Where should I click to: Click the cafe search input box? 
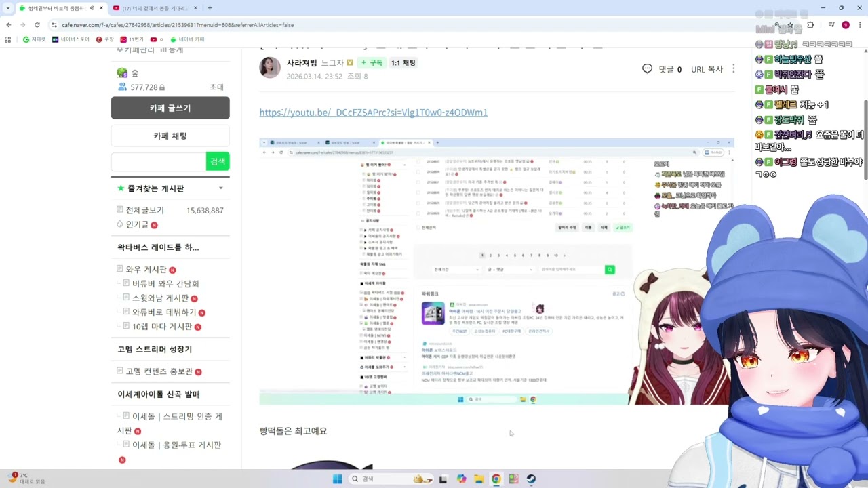point(159,161)
